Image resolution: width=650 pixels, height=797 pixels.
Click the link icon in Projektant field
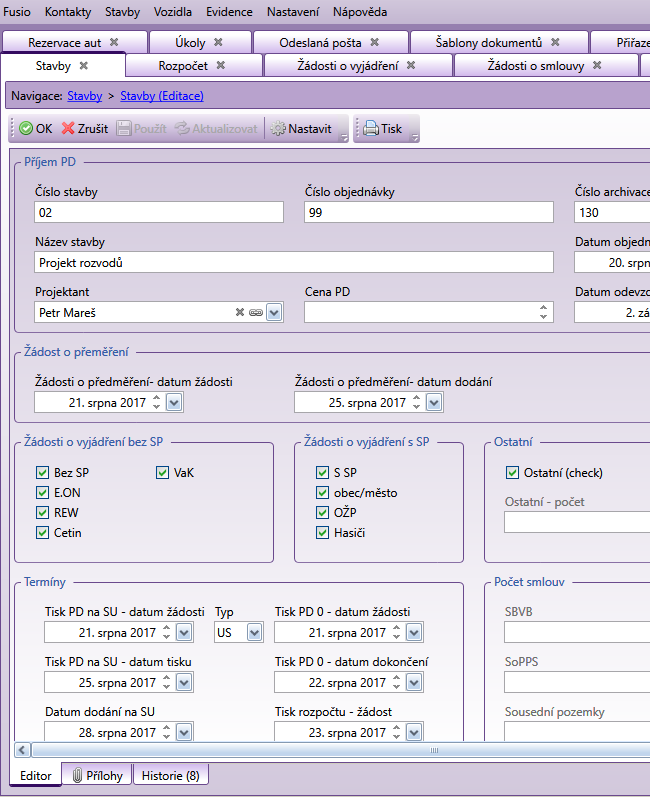click(255, 312)
